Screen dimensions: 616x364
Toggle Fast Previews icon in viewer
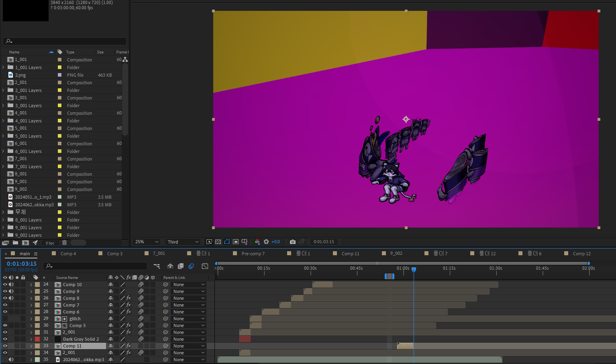click(x=209, y=242)
